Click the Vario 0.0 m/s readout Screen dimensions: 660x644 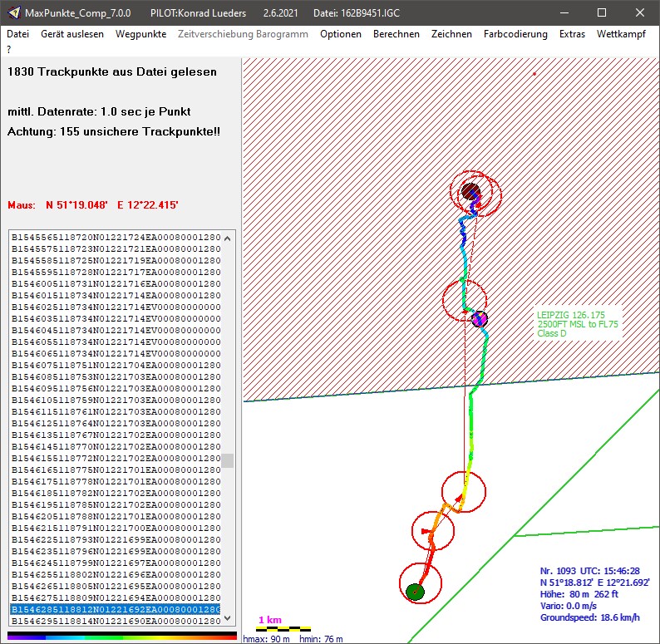click(569, 606)
